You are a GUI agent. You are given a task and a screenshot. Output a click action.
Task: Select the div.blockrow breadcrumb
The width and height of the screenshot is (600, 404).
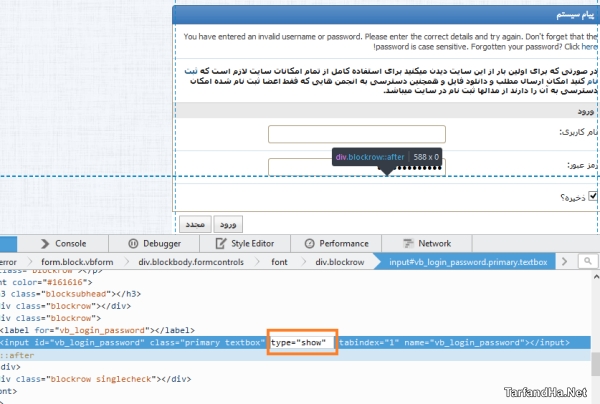pyautogui.click(x=340, y=262)
